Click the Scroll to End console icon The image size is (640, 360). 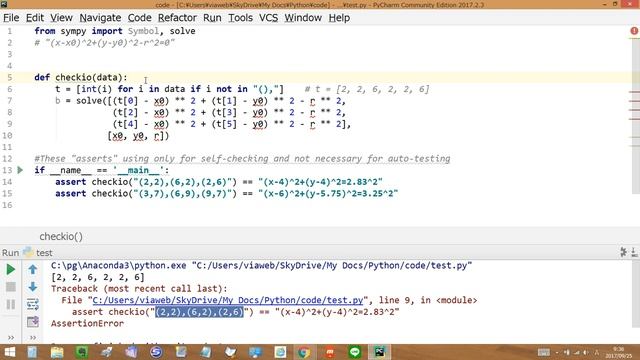click(x=33, y=322)
